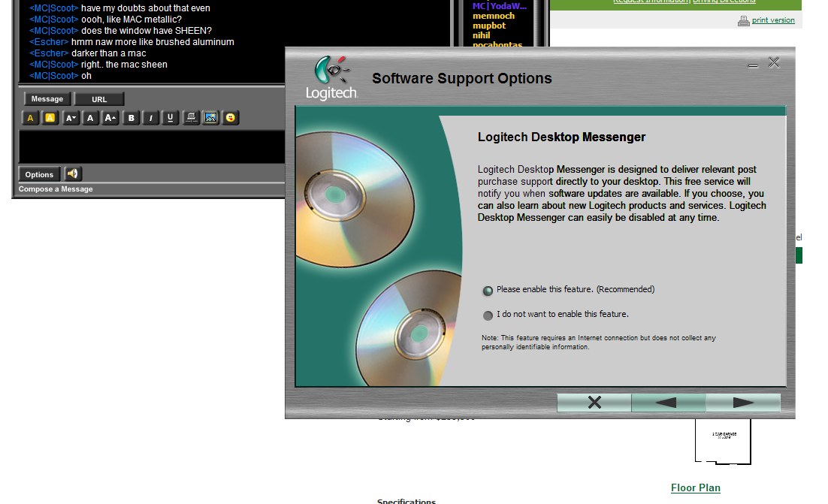Minimize the Software Support Options window

coord(753,65)
